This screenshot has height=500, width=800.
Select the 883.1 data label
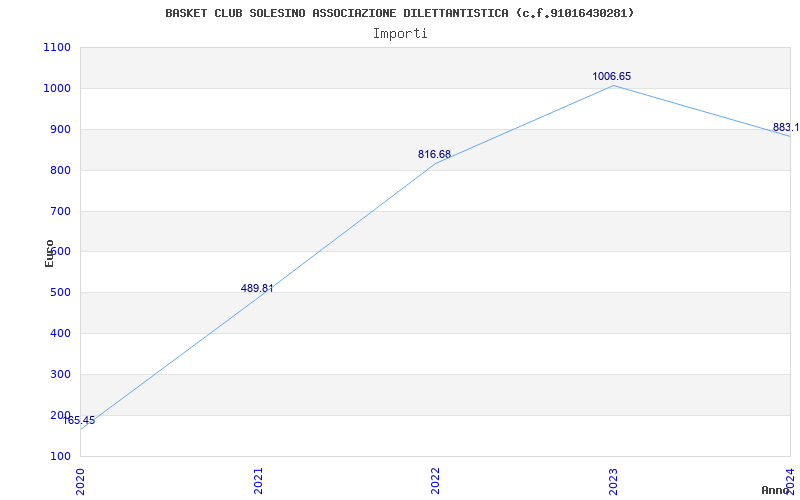coord(786,127)
